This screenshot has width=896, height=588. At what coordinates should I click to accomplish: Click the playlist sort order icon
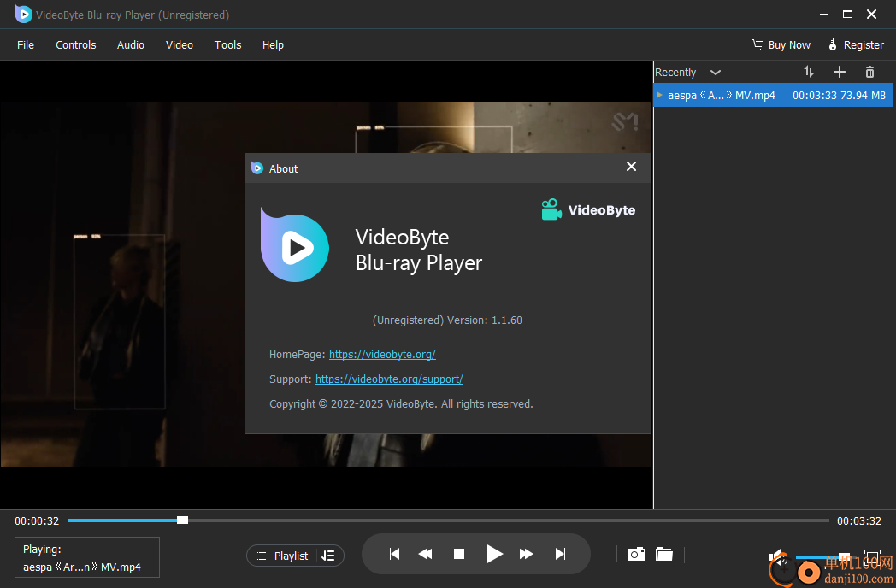[809, 72]
